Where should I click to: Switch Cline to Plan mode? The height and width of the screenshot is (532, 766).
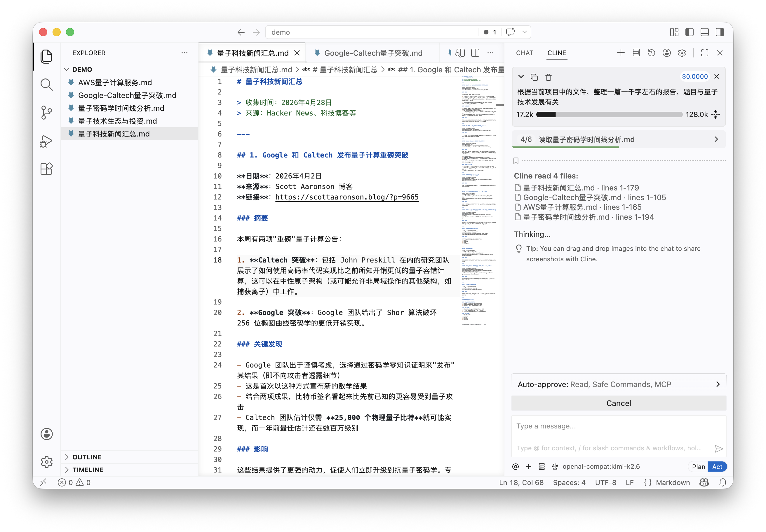(x=698, y=466)
